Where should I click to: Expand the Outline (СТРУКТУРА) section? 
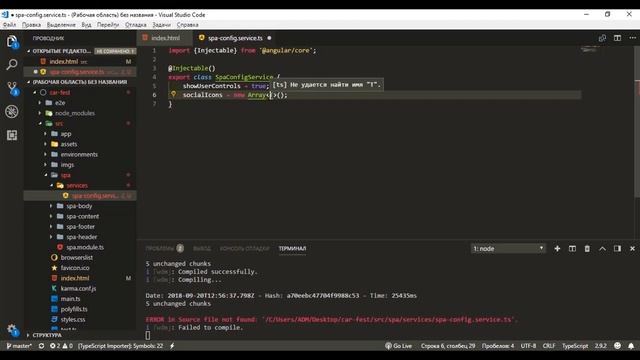[x=47, y=335]
